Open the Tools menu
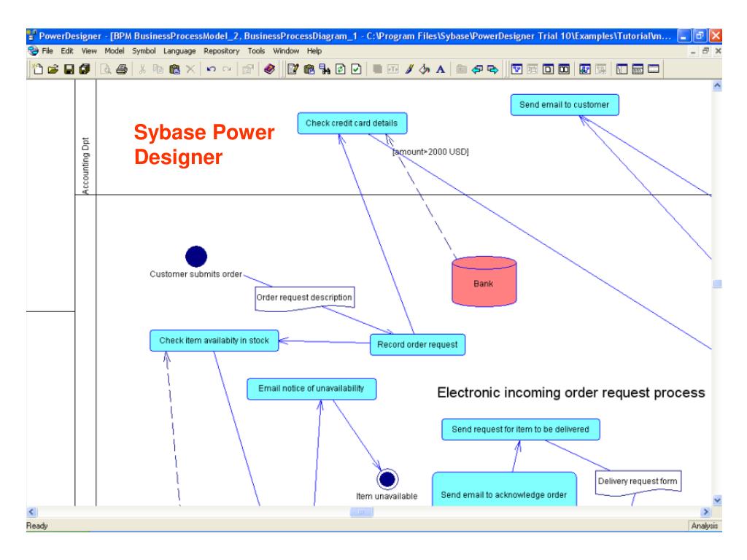The width and height of the screenshot is (747, 560). 256,51
